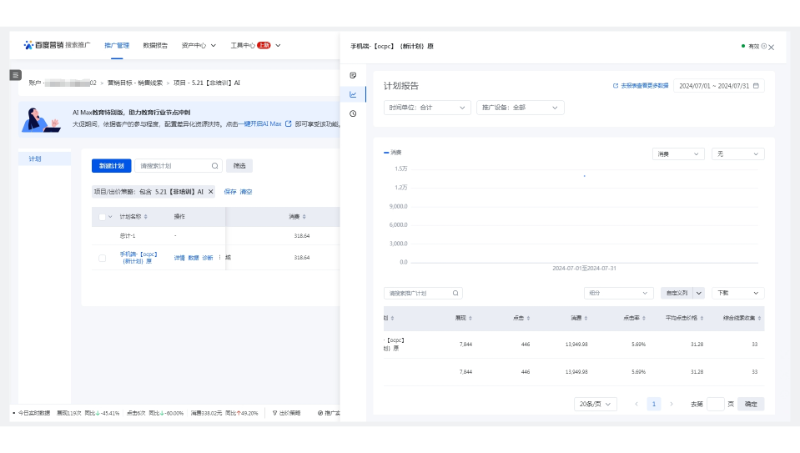Sort report table by 展现 column
800x453 pixels.
(470, 318)
